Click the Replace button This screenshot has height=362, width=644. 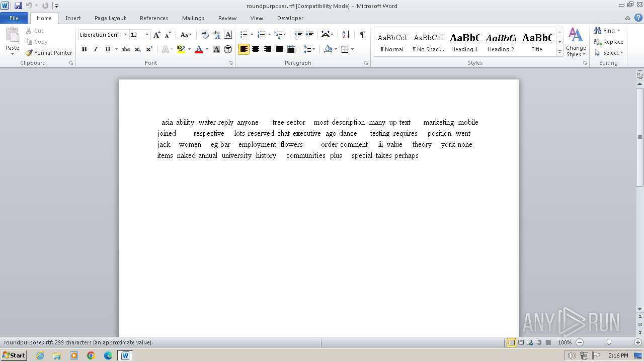tap(608, 42)
